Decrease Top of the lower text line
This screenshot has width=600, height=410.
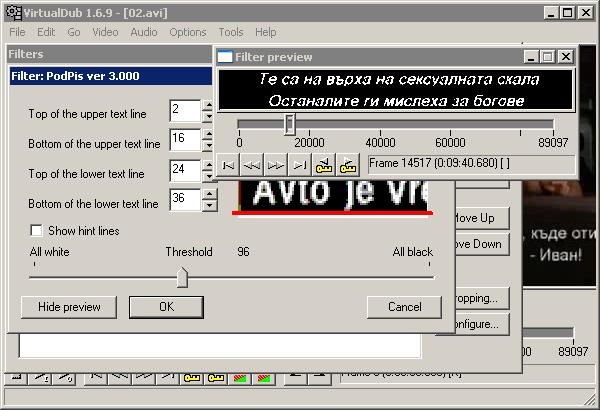[209, 176]
